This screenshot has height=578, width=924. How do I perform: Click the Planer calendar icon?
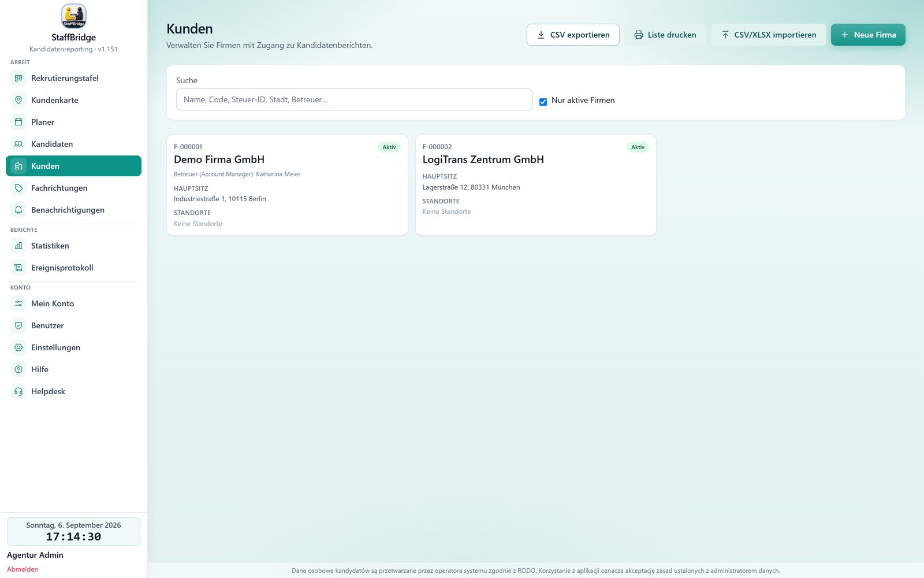[18, 122]
